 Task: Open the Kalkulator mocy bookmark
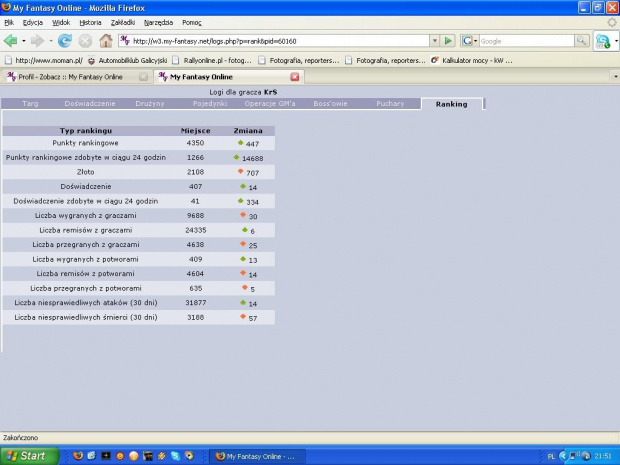click(472, 60)
